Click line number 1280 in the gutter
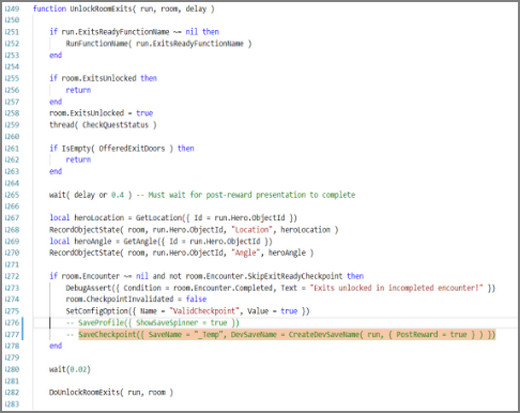 tap(12, 369)
